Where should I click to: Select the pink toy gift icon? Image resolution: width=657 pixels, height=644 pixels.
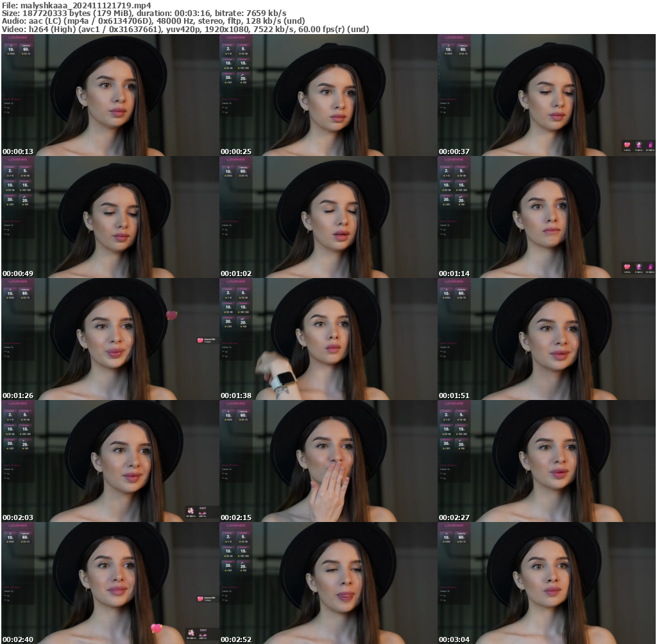coord(650,145)
